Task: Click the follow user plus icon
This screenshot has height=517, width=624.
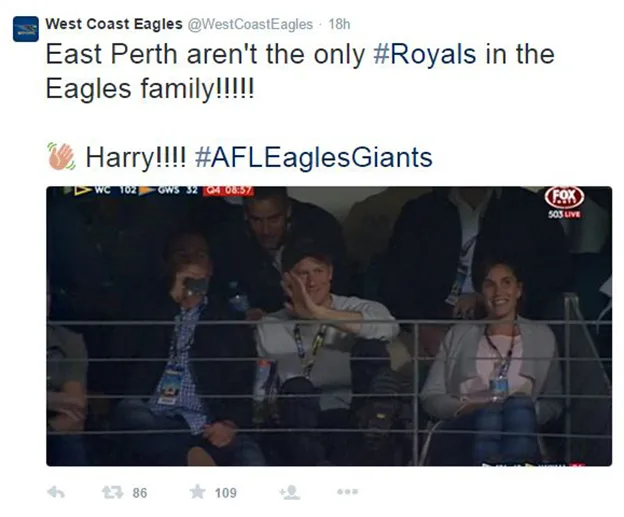Action: 289,492
